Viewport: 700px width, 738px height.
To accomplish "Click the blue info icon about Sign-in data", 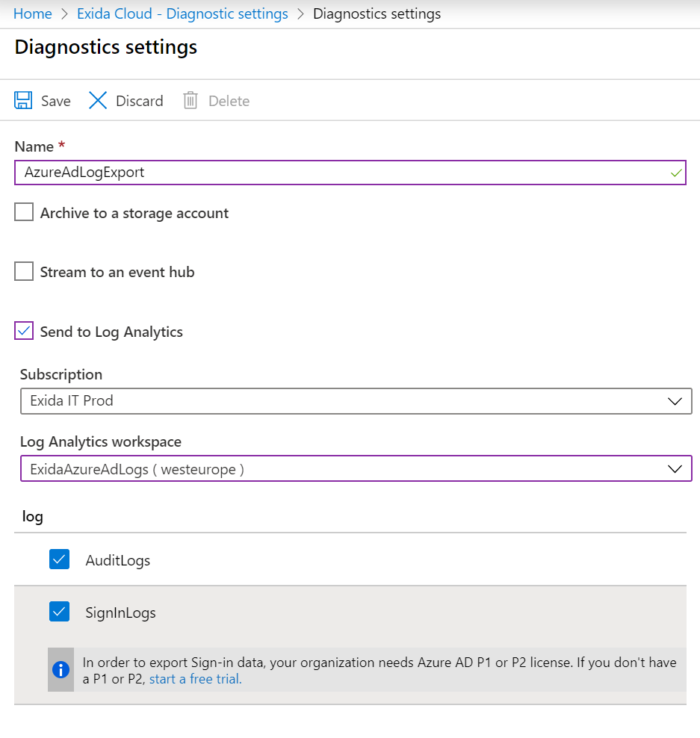I will coord(61,670).
